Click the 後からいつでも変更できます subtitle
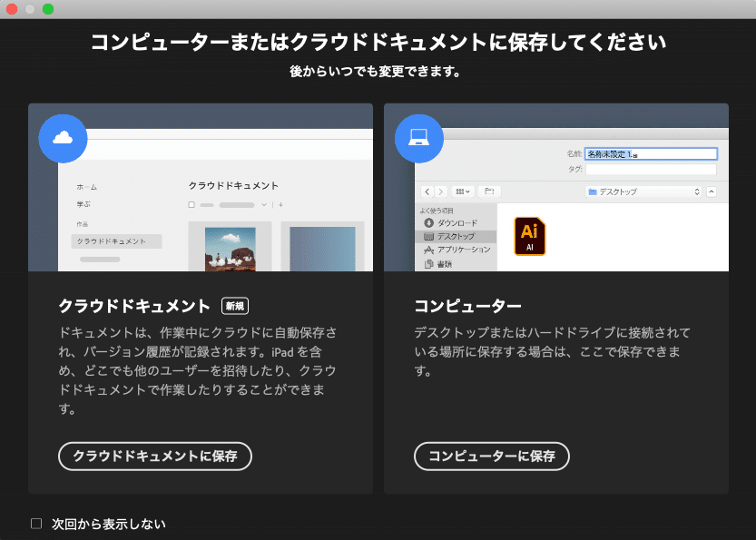756x540 pixels. tap(375, 72)
